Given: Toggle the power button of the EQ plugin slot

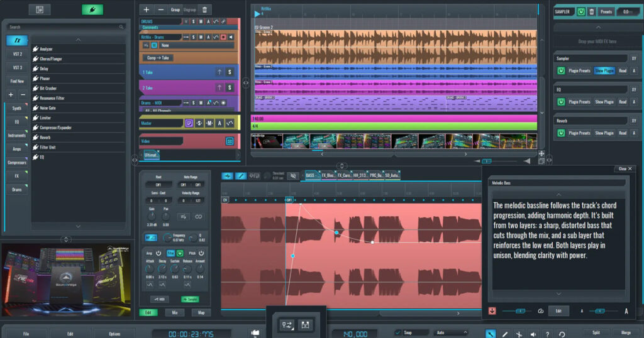Looking at the screenshot, I should pyautogui.click(x=561, y=102).
